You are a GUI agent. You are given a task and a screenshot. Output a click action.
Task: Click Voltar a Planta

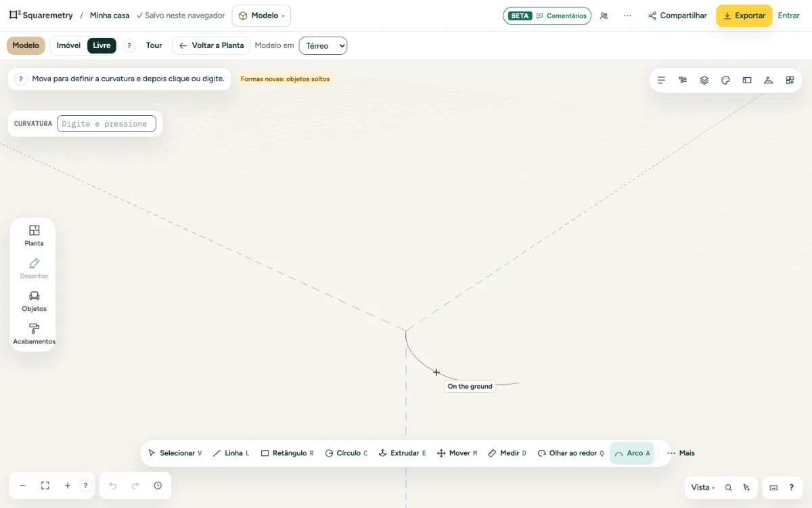[211, 45]
